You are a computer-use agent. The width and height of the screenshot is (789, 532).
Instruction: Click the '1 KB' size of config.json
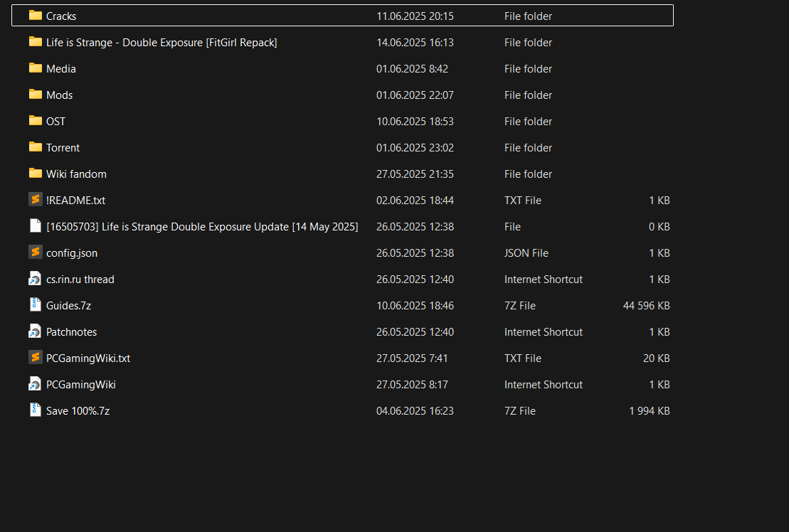660,253
